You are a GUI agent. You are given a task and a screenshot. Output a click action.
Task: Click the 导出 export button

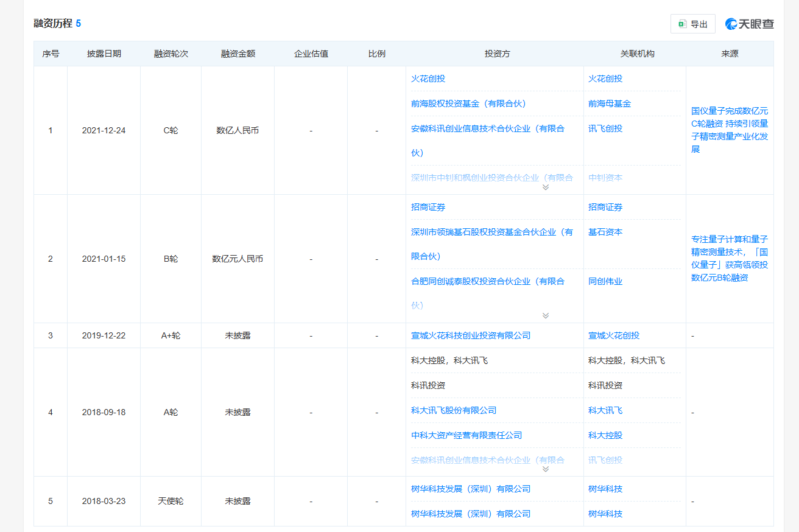[693, 24]
